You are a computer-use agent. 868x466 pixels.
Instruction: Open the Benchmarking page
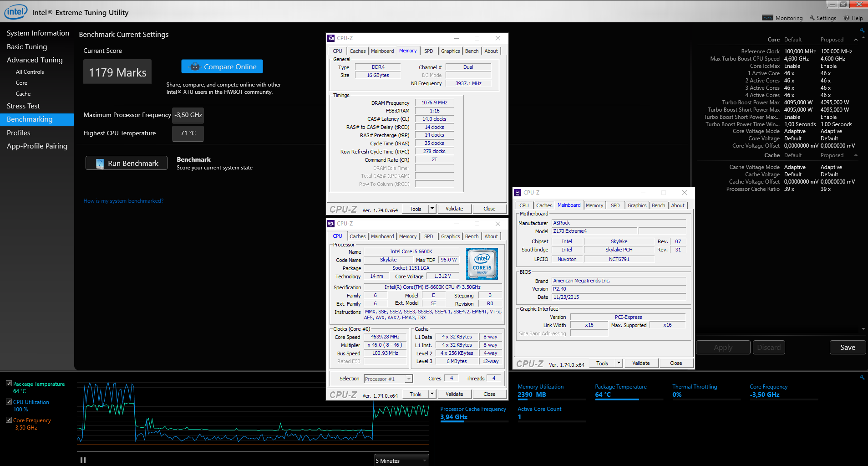tap(37, 119)
